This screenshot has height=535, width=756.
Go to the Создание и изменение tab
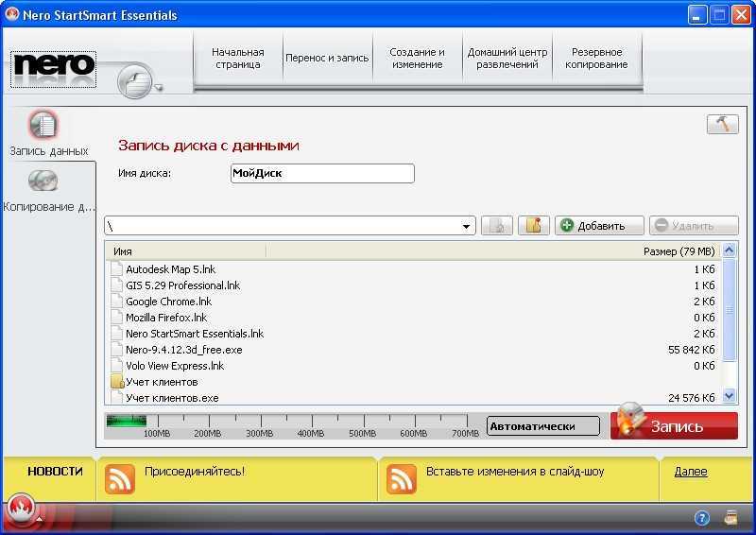point(417,58)
